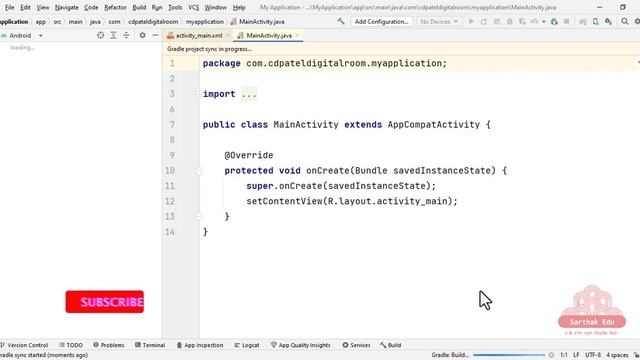This screenshot has width=640, height=360.
Task: Expand the profiler dropdown arrow in toolbar
Action: point(544,22)
